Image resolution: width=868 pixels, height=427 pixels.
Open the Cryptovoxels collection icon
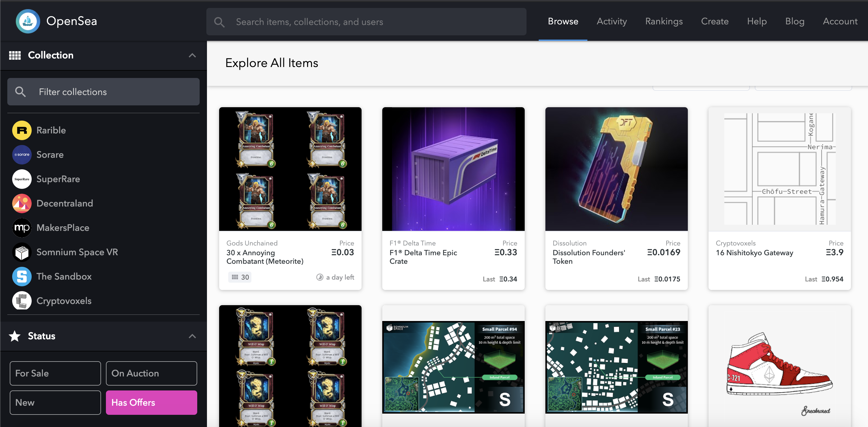coord(22,301)
